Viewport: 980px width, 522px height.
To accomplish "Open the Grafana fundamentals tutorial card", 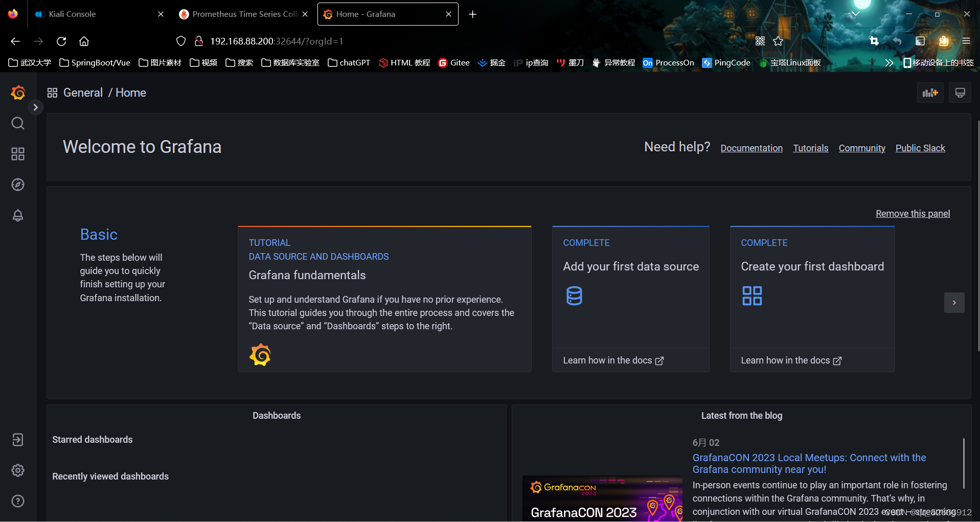I will pyautogui.click(x=384, y=299).
